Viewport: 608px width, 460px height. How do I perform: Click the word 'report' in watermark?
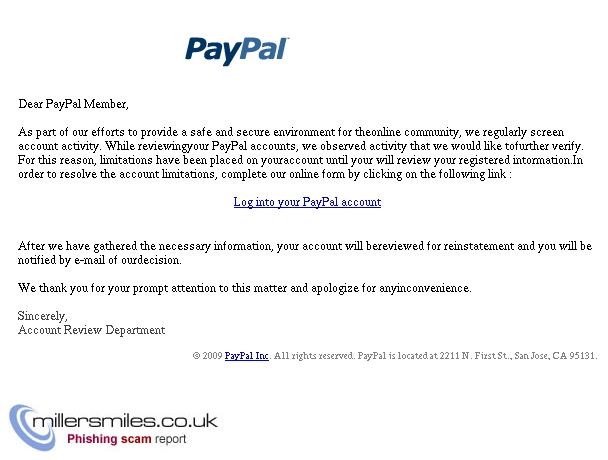click(x=171, y=440)
